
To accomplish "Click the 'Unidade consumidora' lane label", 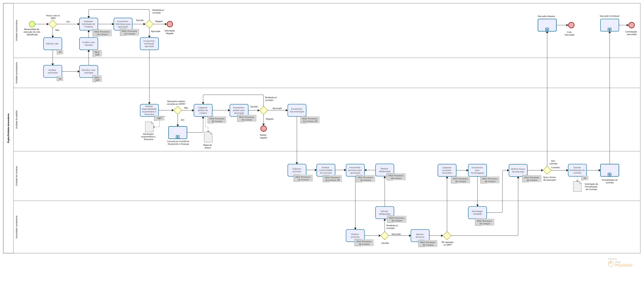I will coord(17,30).
